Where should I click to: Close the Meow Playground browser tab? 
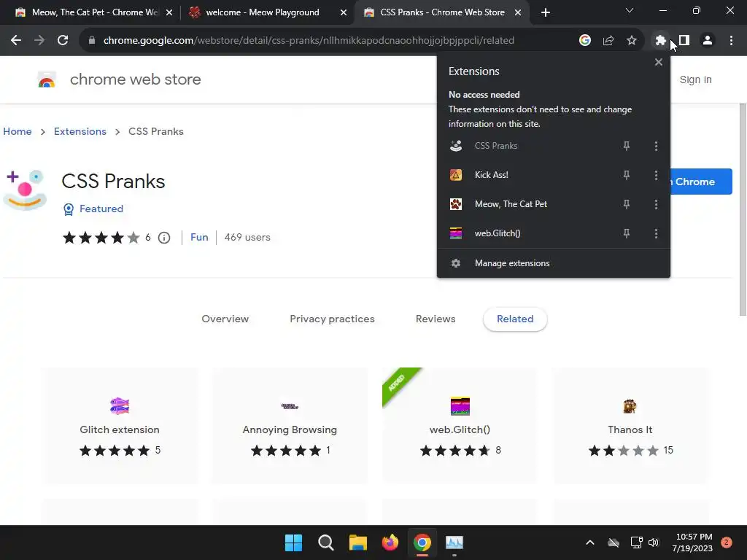(x=344, y=13)
